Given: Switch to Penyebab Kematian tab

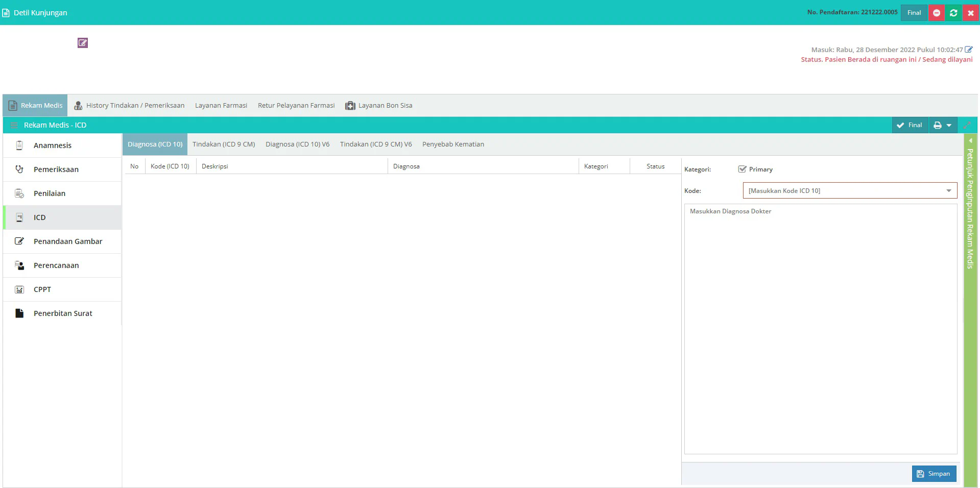Looking at the screenshot, I should (x=453, y=144).
